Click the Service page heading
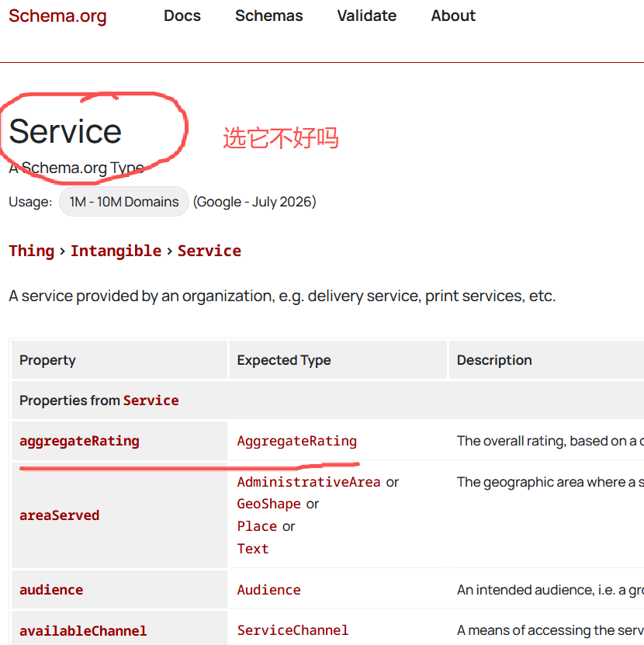The width and height of the screenshot is (644, 645). click(x=65, y=131)
